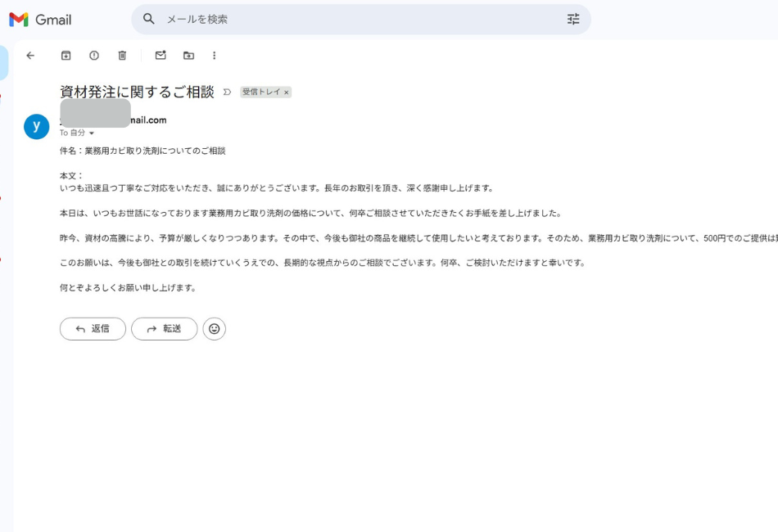This screenshot has height=532, width=778.
Task: Add an emoji reaction to the email
Action: [214, 328]
